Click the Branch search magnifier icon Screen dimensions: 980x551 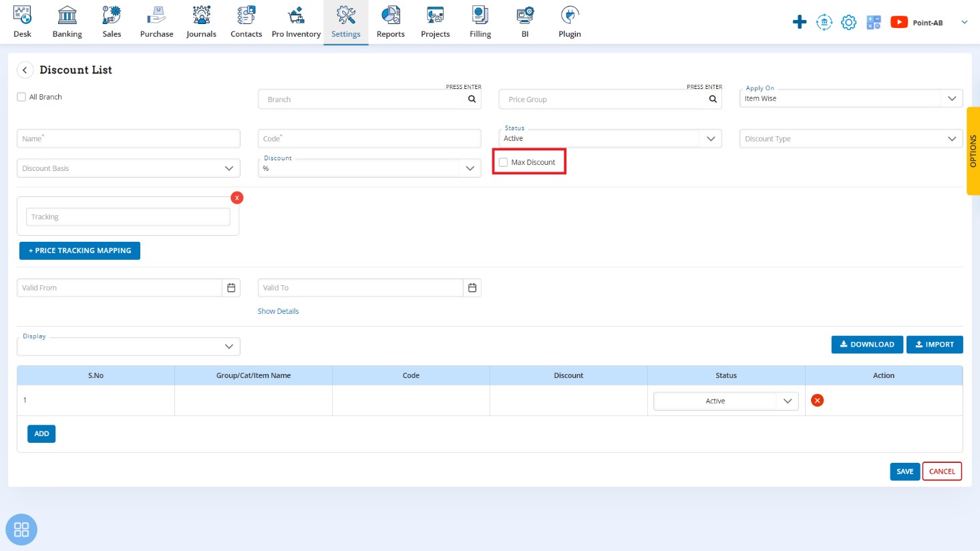tap(472, 99)
